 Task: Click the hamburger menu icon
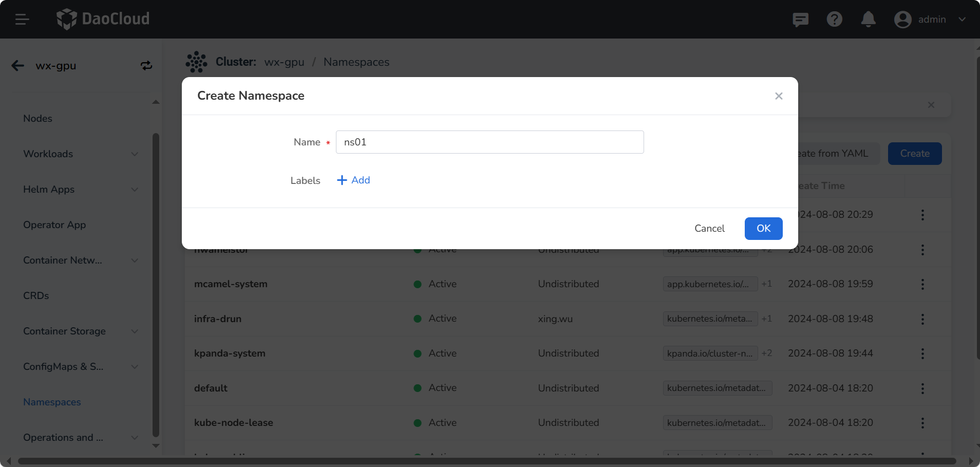22,20
